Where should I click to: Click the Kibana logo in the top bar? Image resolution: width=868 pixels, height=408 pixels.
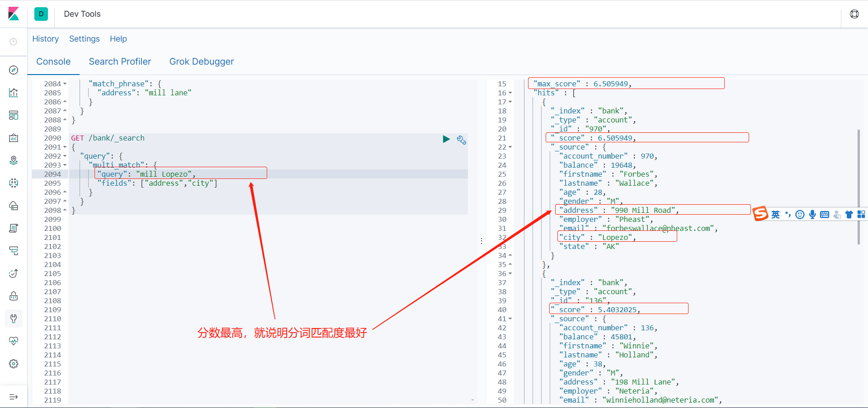coord(14,14)
